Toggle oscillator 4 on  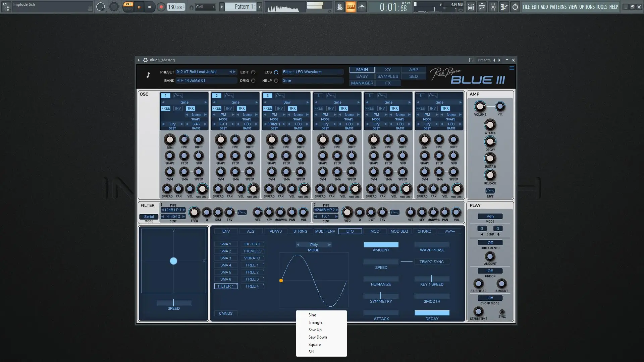pyautogui.click(x=318, y=96)
